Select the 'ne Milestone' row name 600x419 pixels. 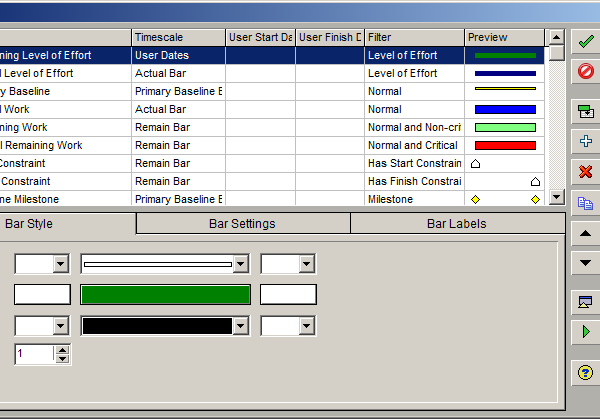click(65, 199)
